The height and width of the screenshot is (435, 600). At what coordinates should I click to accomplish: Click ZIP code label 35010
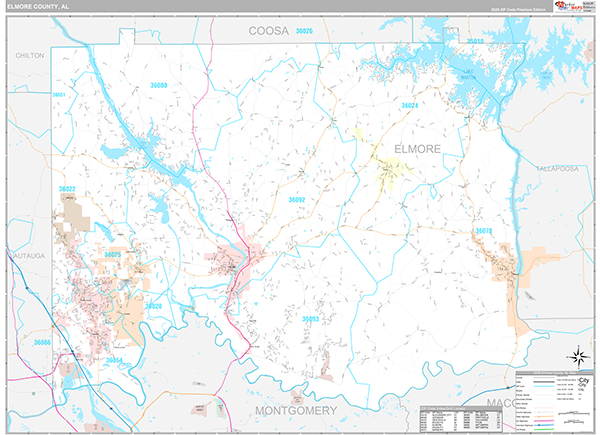pyautogui.click(x=475, y=41)
